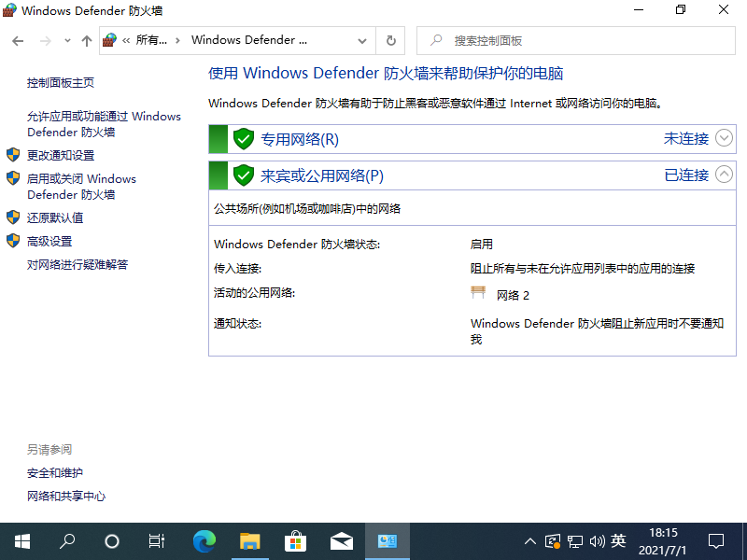Open the recent locations dropdown arrow
Screen dimensions: 747x560
point(67,41)
